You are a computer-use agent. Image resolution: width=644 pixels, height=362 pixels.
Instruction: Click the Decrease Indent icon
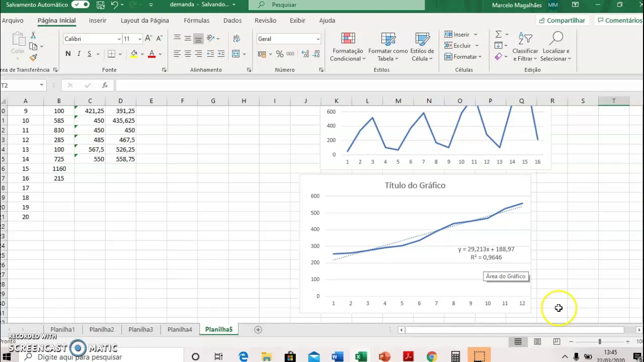210,54
